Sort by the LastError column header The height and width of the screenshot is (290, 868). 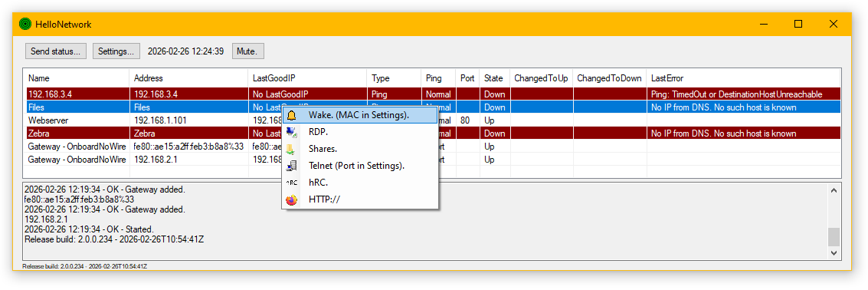pyautogui.click(x=743, y=78)
